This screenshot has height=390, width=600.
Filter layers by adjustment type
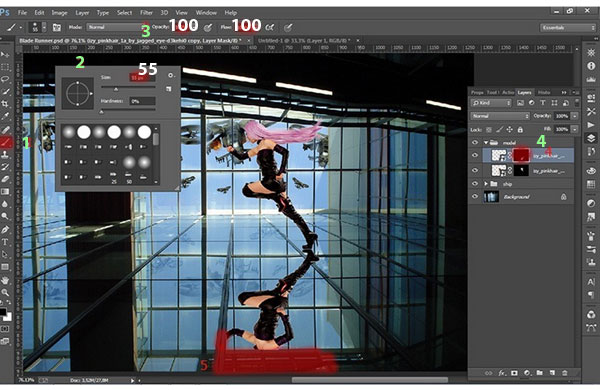coord(532,103)
